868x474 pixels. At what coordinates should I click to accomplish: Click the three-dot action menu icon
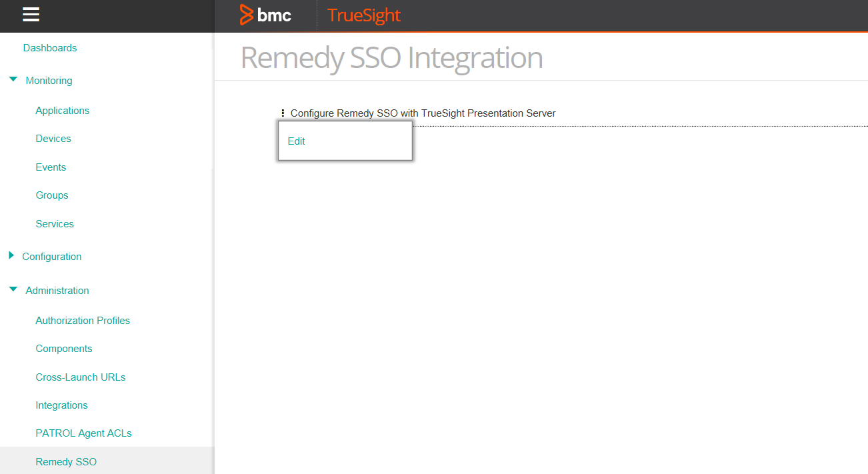(283, 113)
